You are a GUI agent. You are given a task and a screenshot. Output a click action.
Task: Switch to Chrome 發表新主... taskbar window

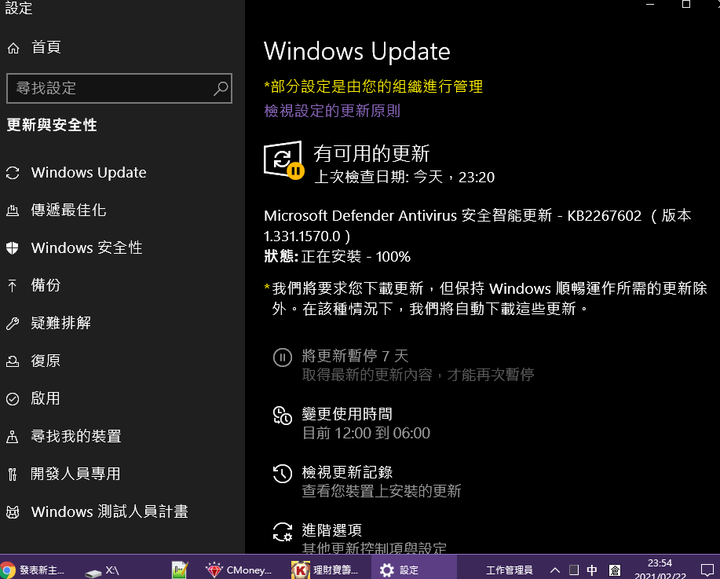pyautogui.click(x=33, y=570)
